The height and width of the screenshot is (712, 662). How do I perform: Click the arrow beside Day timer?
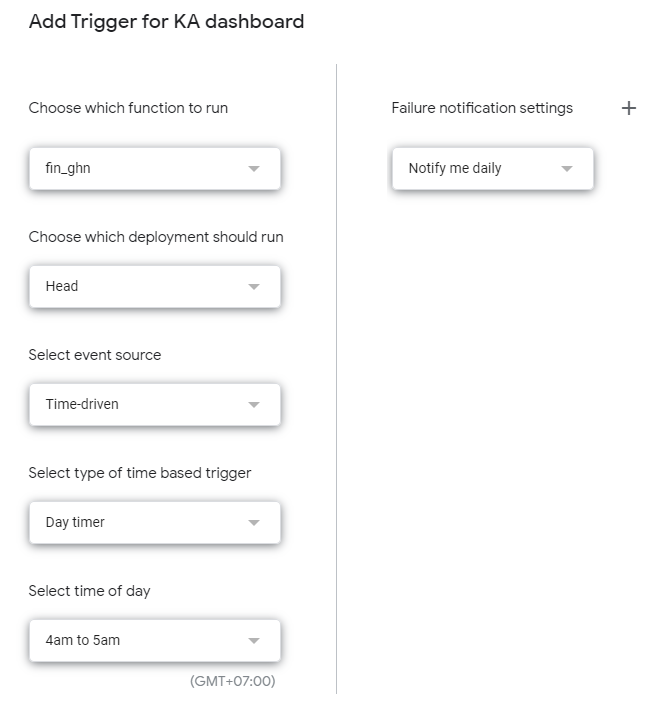254,523
